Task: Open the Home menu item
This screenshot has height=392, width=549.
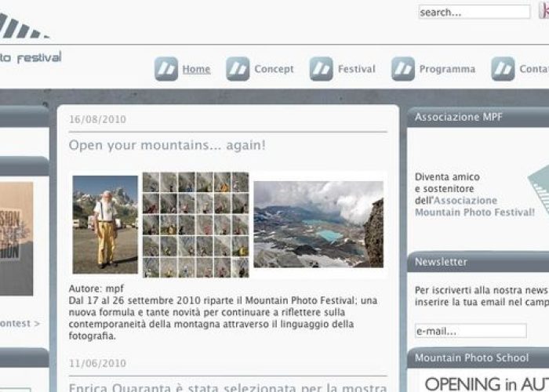Action: tap(196, 69)
